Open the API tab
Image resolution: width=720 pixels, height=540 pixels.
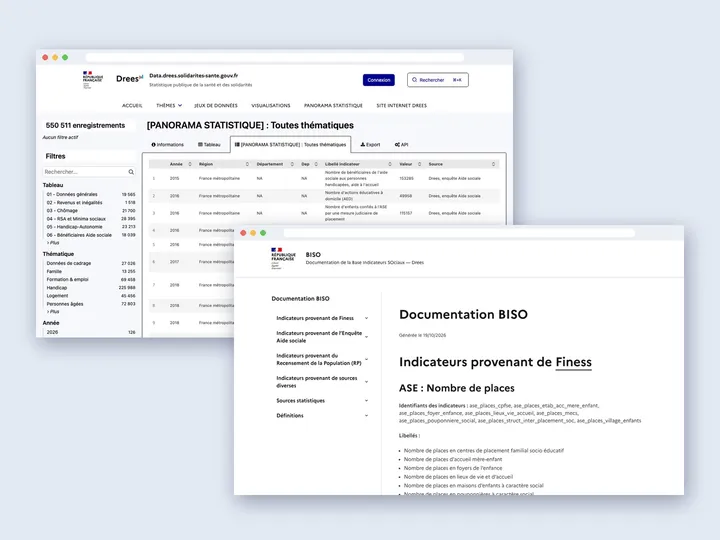tap(401, 145)
